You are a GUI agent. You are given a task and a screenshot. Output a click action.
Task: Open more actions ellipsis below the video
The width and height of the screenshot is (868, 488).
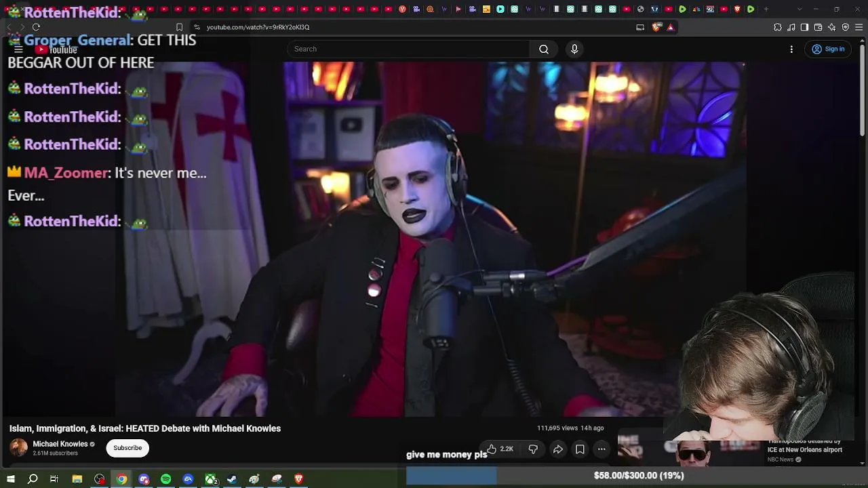[601, 449]
